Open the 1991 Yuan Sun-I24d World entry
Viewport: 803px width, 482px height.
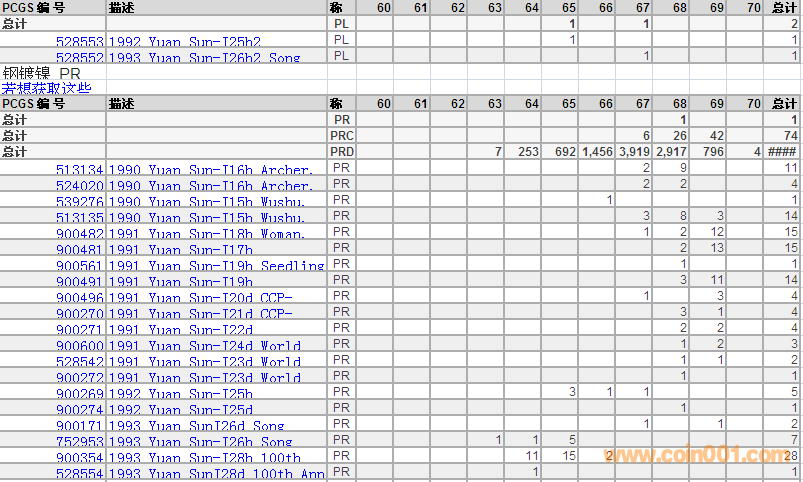(x=204, y=345)
